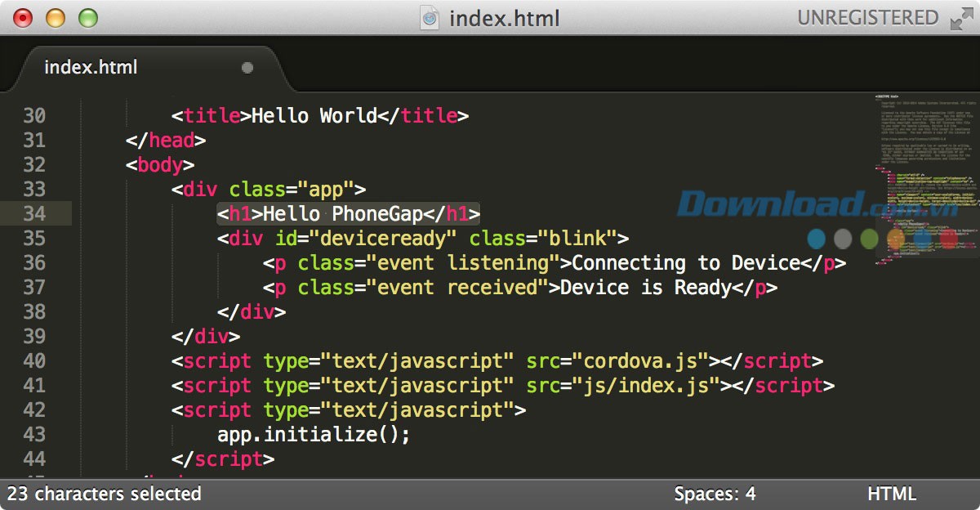Click line number 40 in the gutter

point(34,361)
